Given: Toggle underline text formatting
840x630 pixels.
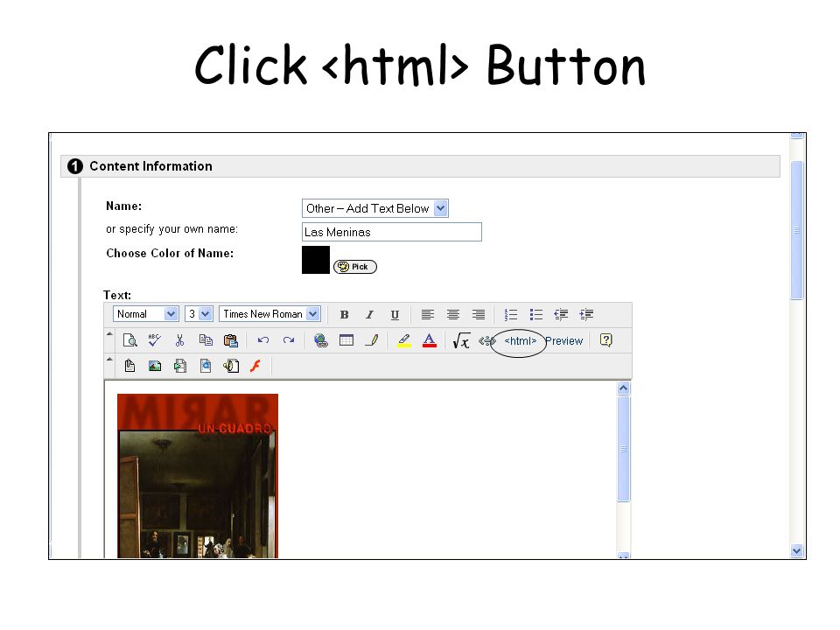Looking at the screenshot, I should point(395,314).
